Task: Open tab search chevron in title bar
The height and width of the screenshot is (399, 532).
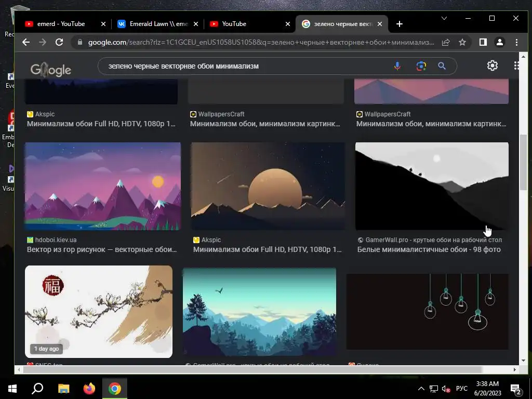Action: 444,18
